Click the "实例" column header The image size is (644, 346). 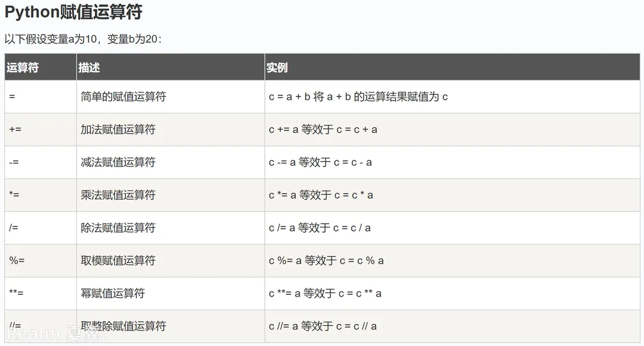coord(277,68)
